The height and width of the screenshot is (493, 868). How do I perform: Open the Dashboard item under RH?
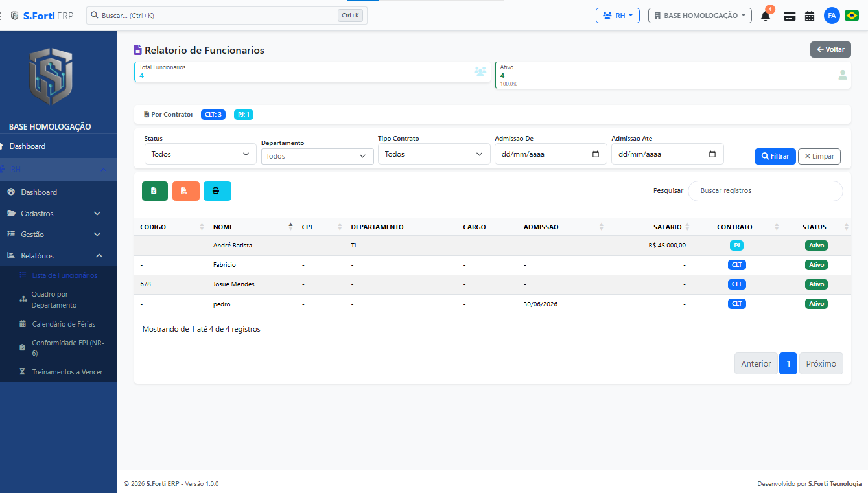(58, 192)
